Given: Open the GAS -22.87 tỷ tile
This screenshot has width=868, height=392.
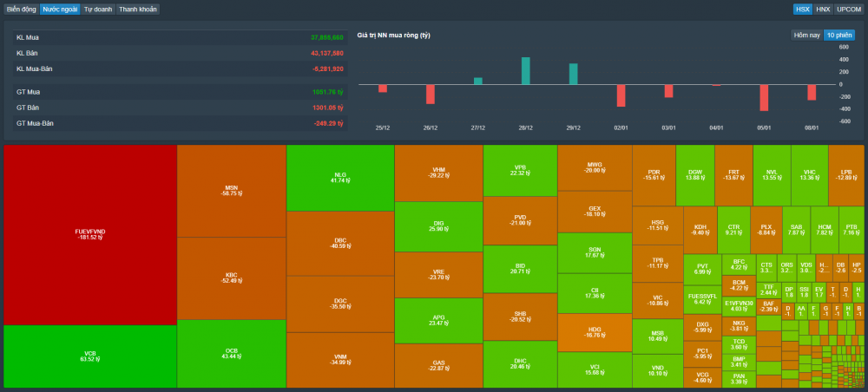Looking at the screenshot, I should pyautogui.click(x=439, y=365).
